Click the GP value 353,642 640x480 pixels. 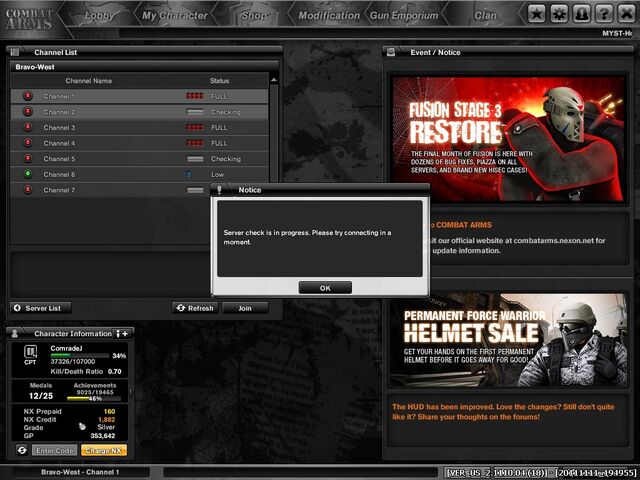(x=103, y=436)
